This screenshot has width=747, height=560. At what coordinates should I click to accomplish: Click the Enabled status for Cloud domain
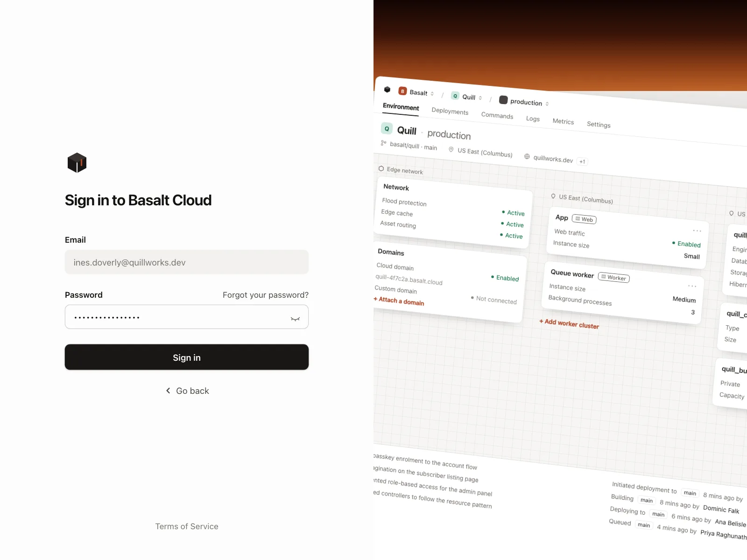[x=505, y=278]
